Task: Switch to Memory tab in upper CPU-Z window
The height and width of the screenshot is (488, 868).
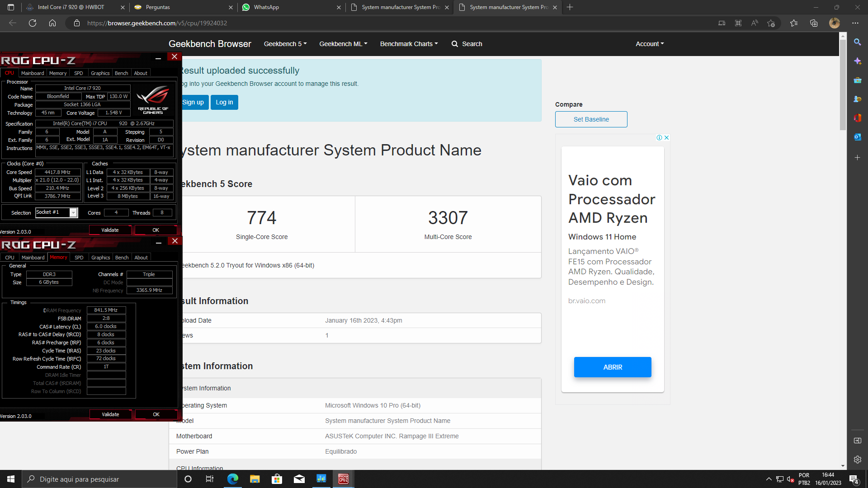Action: point(58,73)
